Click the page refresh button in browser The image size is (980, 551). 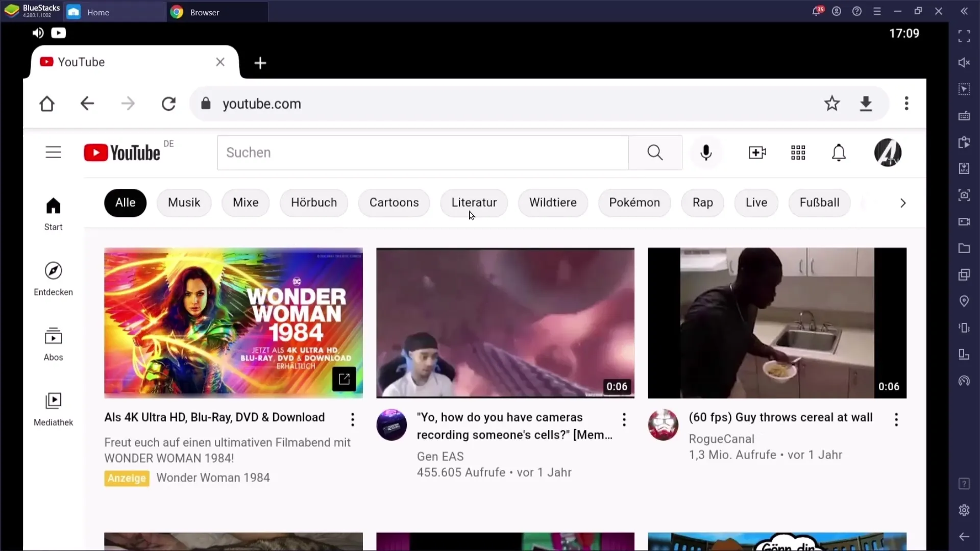[x=169, y=104]
